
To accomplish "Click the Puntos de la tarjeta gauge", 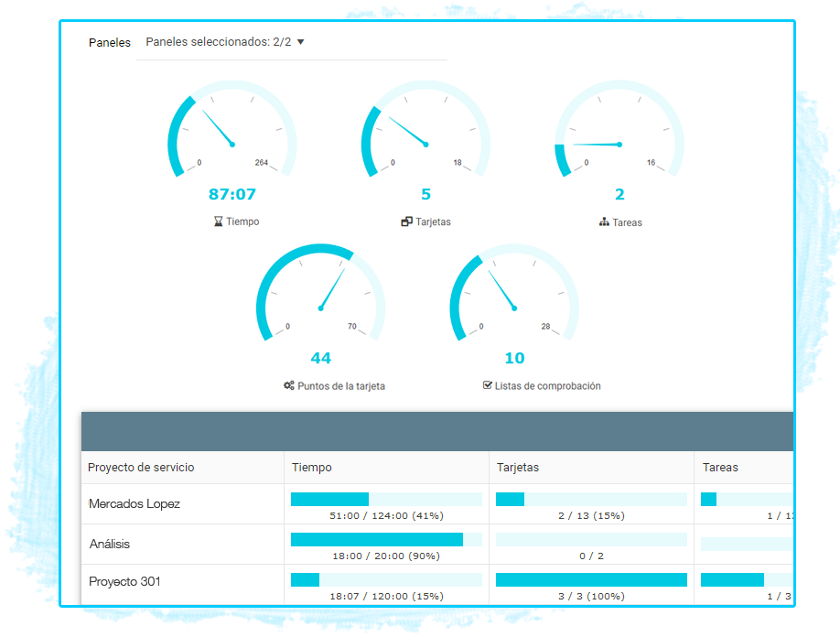I will coord(320,294).
